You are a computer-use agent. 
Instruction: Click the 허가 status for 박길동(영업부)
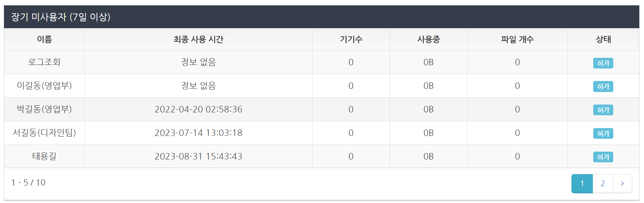pos(603,110)
